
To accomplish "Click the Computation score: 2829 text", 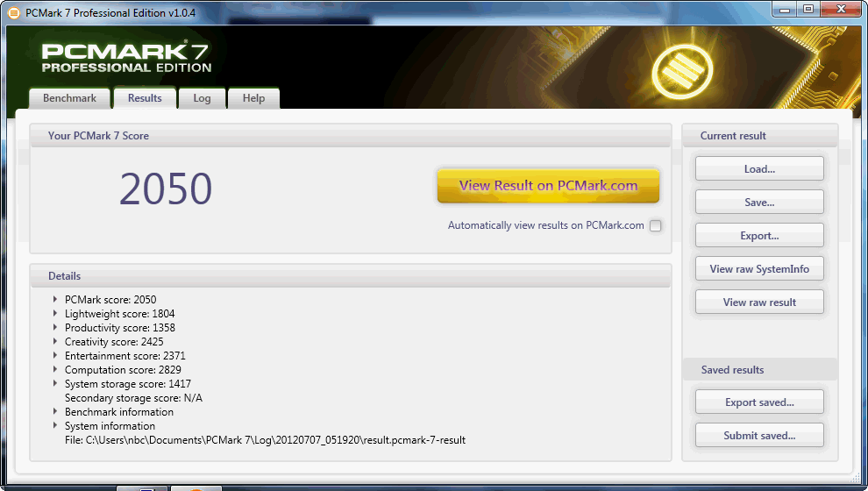I will [123, 370].
